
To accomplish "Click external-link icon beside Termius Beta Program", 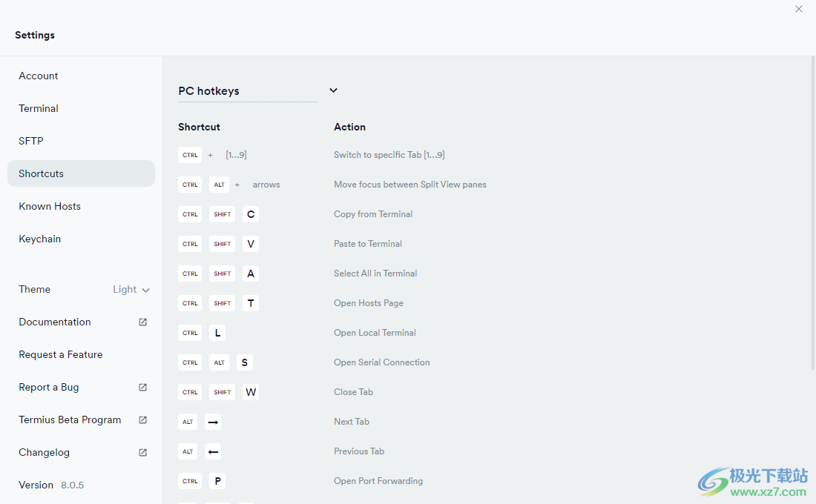I will coord(142,420).
